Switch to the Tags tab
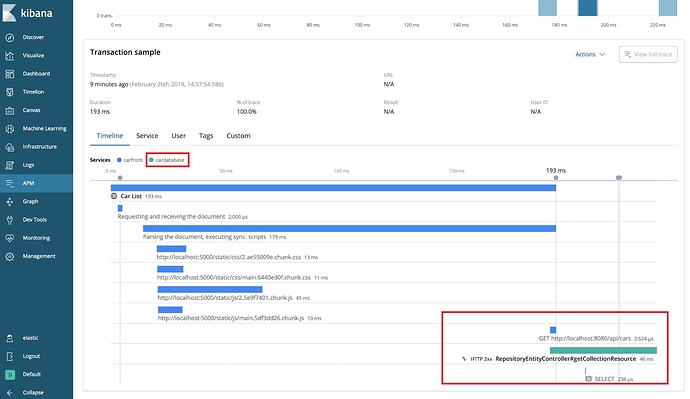 click(206, 136)
